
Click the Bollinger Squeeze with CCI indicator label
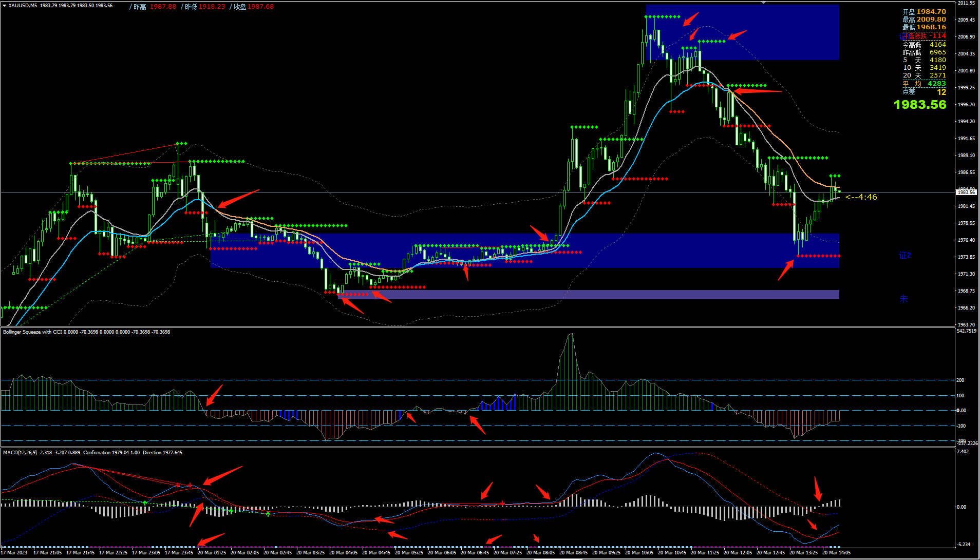point(86,332)
